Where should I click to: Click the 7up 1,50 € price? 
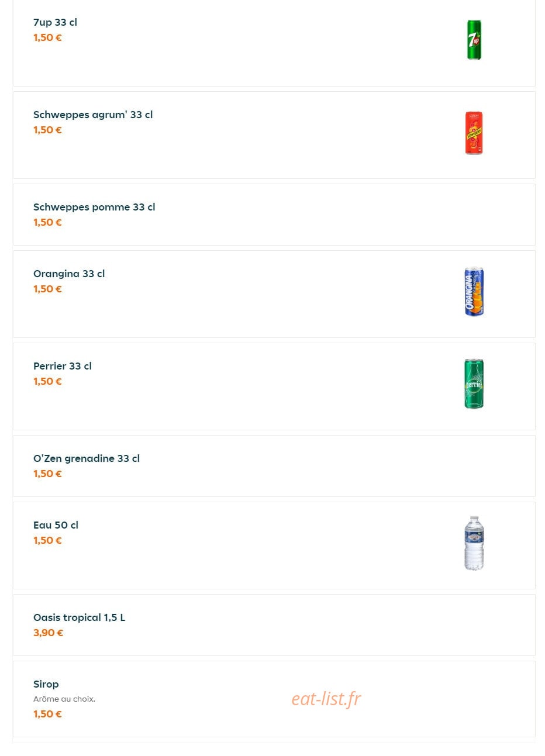pos(47,37)
